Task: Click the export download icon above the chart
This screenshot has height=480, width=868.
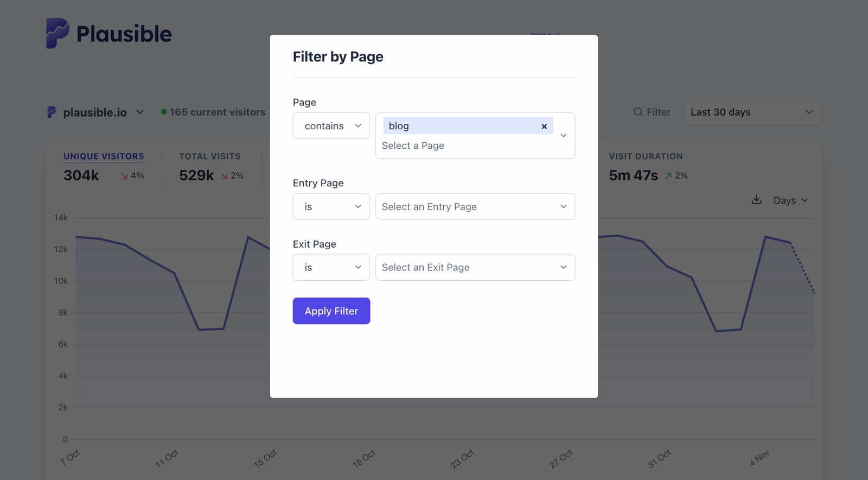Action: (756, 200)
